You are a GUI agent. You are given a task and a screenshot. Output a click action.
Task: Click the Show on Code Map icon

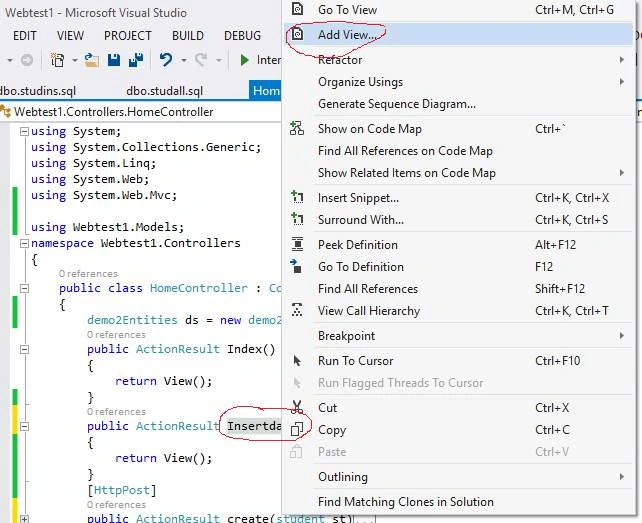tap(297, 128)
